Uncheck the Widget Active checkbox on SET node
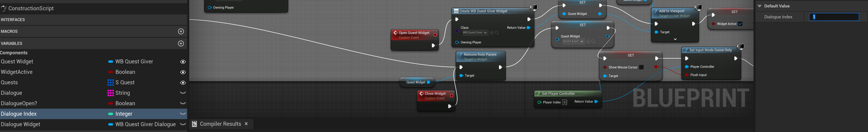This screenshot has width=868, height=132. [x=740, y=24]
